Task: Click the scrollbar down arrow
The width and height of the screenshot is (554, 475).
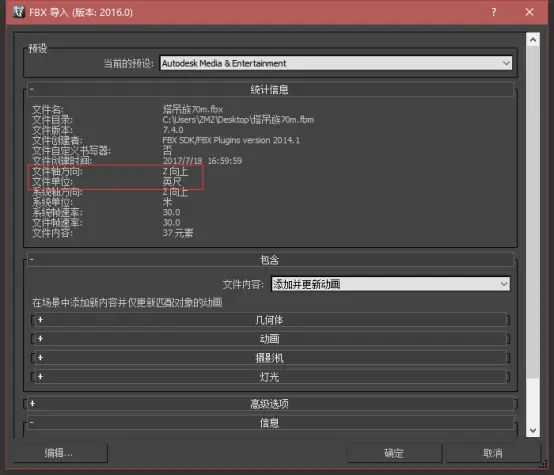Action: [x=533, y=430]
